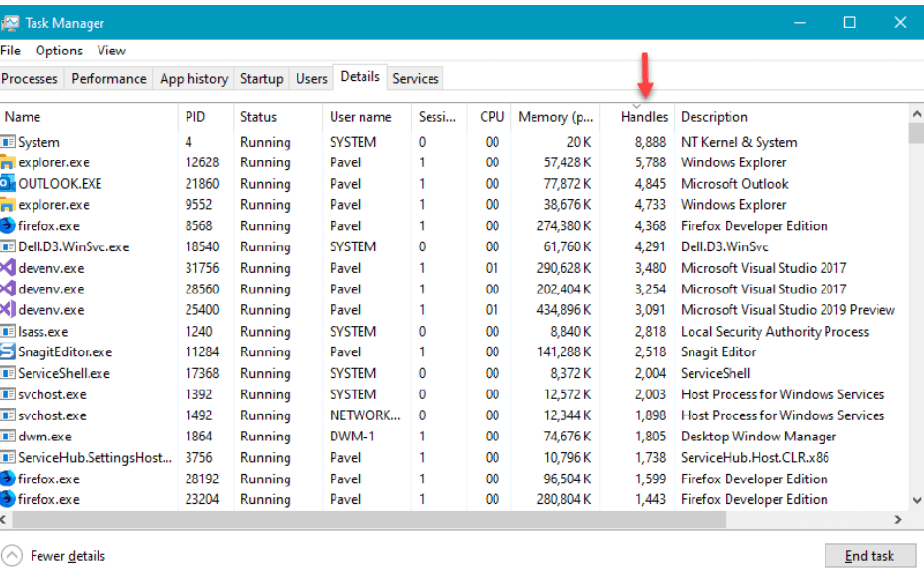The height and width of the screenshot is (575, 924).
Task: Click the firefox.exe icon for PID 23204
Action: coord(7,499)
